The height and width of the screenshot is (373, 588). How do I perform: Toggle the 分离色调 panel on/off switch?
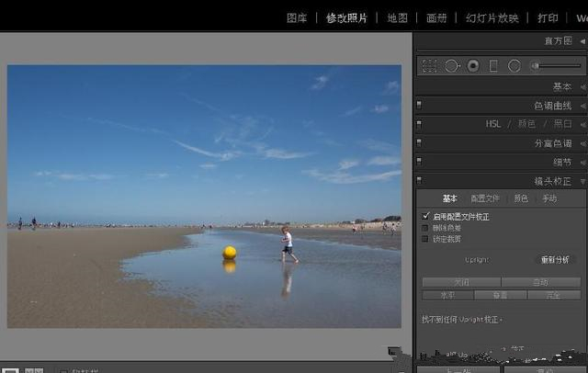click(420, 143)
